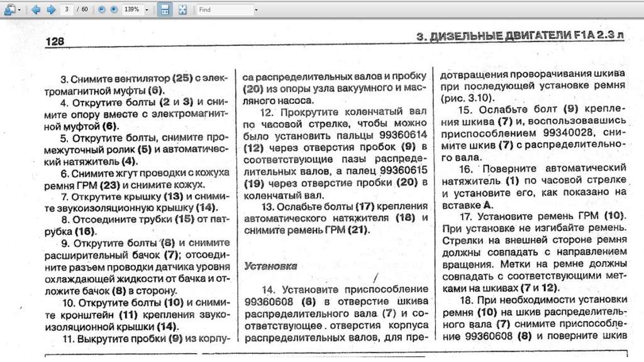This screenshot has height=362, width=644.
Task: Toggle the scrolling/fit-width page mode icon
Action: tap(165, 9)
